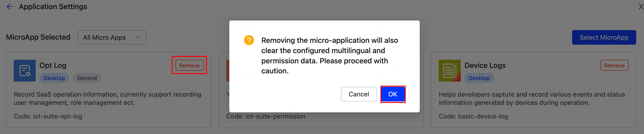Click the back arrow beside Application Settings
This screenshot has height=134, width=644.
coord(10,6)
